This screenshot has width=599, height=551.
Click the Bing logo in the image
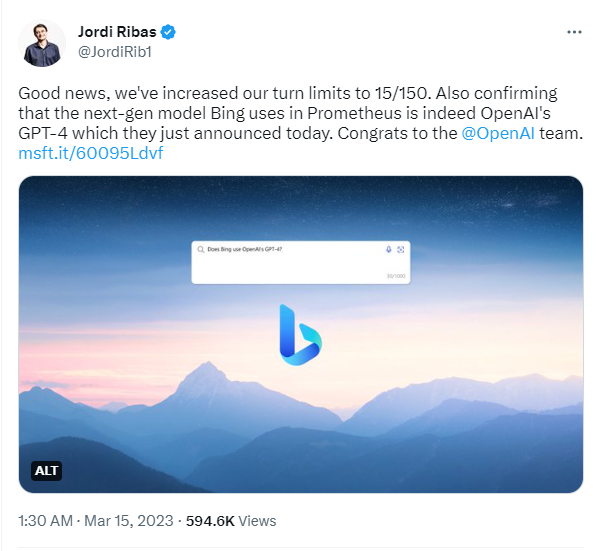point(300,335)
